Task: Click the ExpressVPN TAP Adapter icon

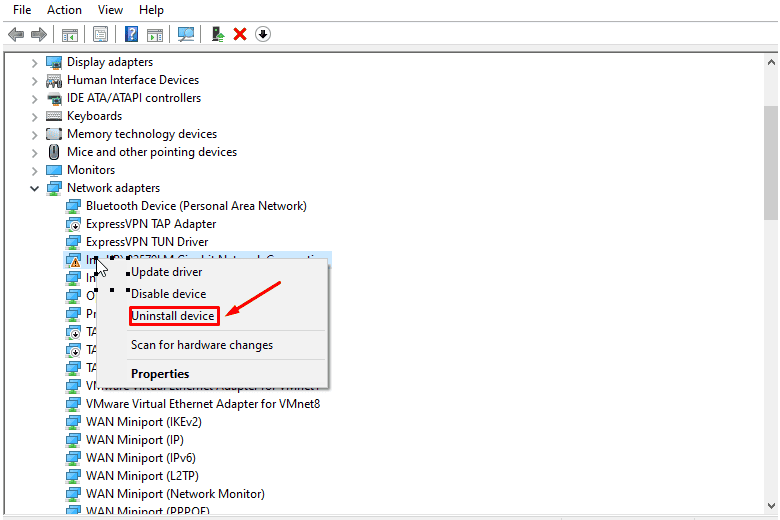Action: click(73, 224)
